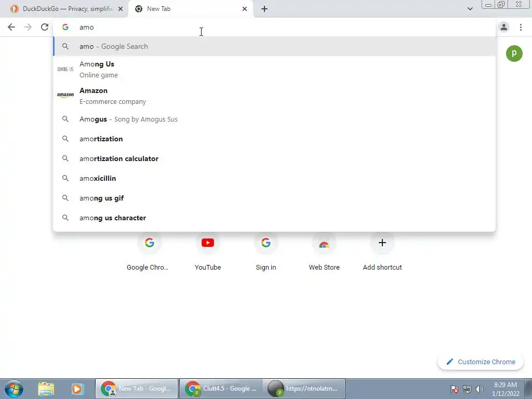Switch to 'Clutt4.5 - Google' taskbar window

[x=220, y=389]
